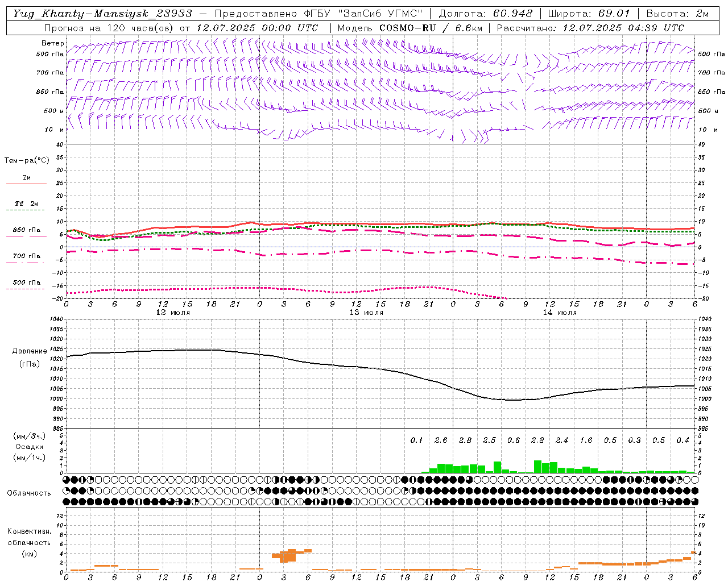
Task: Click the forecast header Прогноз на 120 часа(ов)
Action: 109,28
